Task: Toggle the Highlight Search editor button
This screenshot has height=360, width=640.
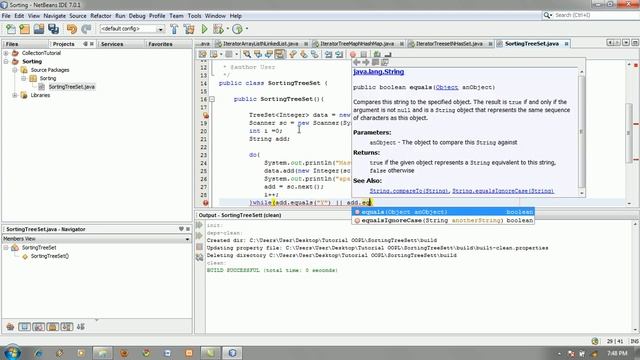Action: [x=280, y=54]
